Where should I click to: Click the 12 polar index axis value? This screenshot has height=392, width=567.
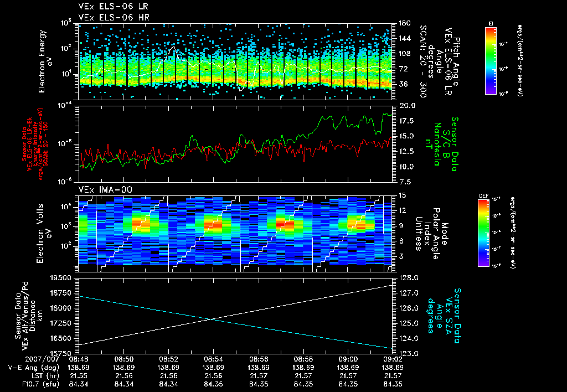(x=404, y=210)
